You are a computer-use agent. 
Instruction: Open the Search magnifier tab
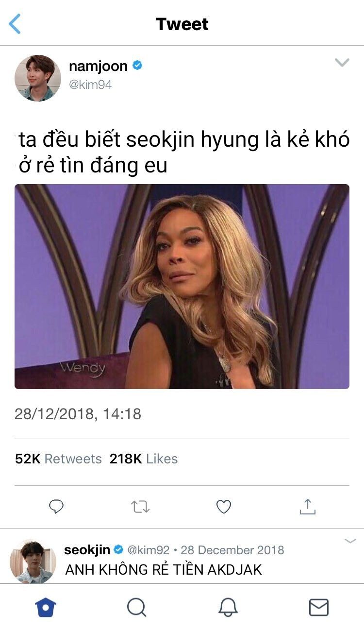136,608
